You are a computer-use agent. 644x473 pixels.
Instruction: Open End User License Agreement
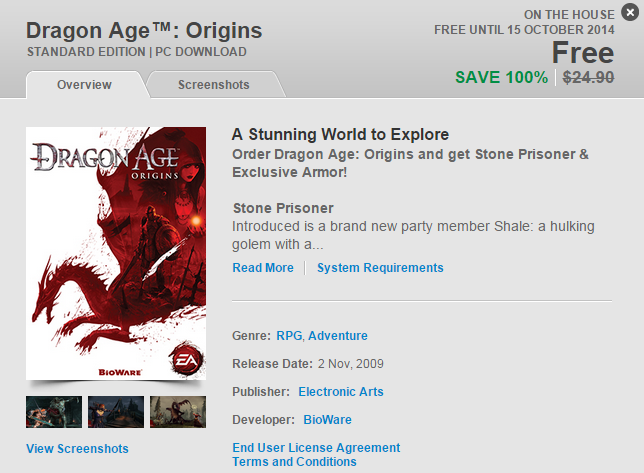click(316, 448)
